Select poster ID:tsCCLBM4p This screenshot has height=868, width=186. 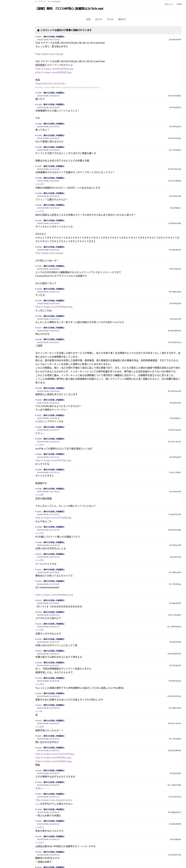[x=175, y=181]
